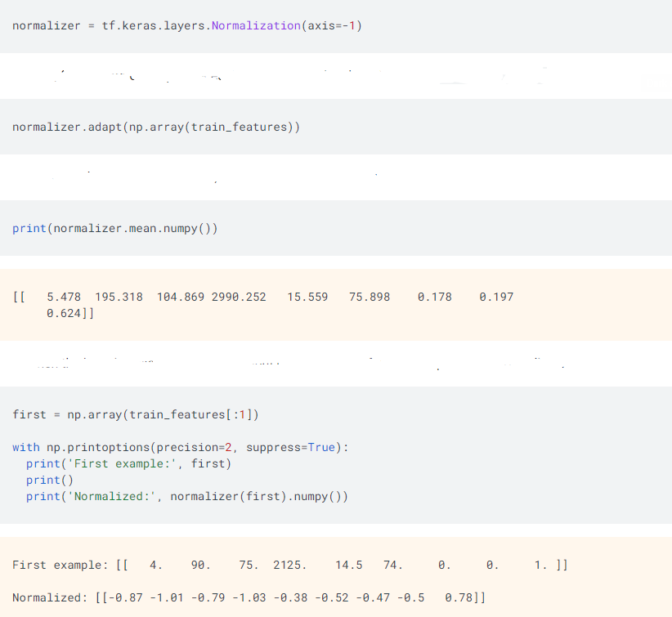Click the 195.318 mean value
672x617 pixels.
coord(119,297)
